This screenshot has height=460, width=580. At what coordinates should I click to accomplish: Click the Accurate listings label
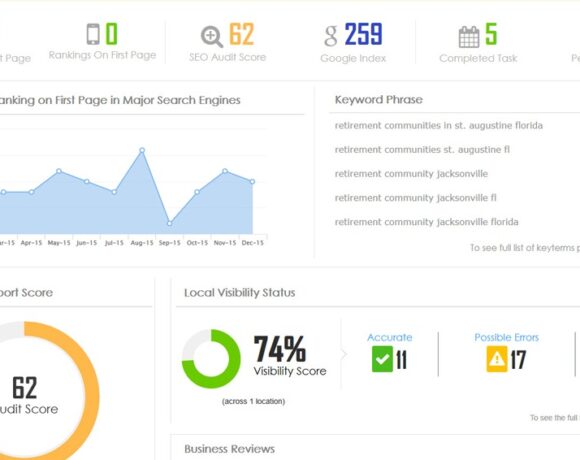(390, 337)
